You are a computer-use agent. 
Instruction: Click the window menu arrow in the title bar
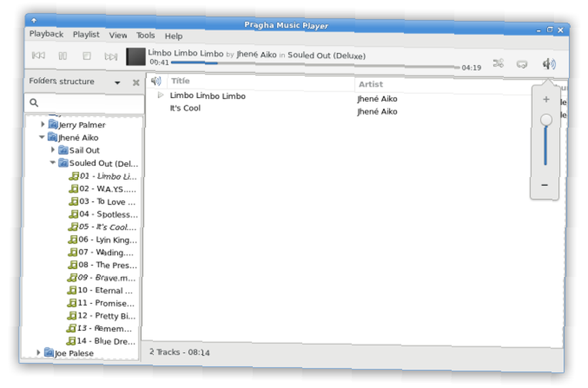click(x=34, y=20)
